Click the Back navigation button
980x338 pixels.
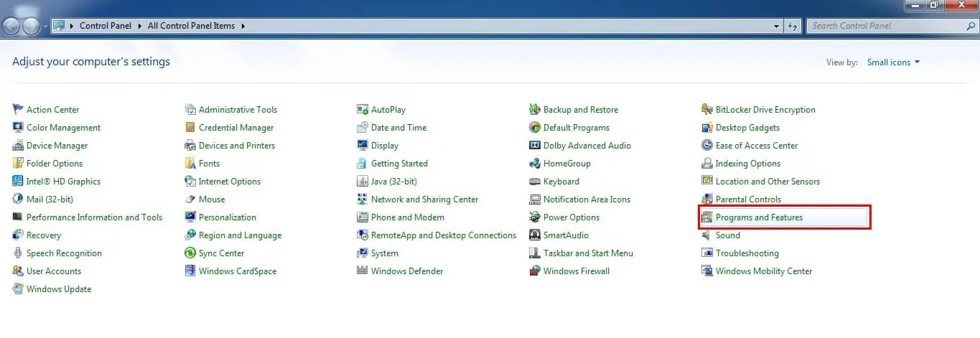click(12, 26)
